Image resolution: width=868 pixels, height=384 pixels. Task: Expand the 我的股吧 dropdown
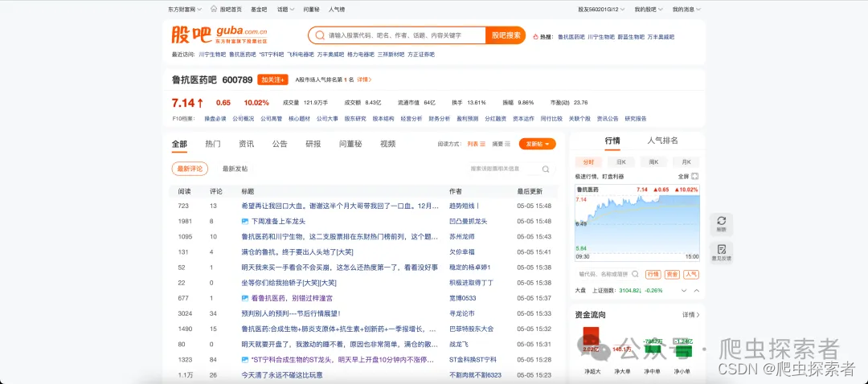649,10
